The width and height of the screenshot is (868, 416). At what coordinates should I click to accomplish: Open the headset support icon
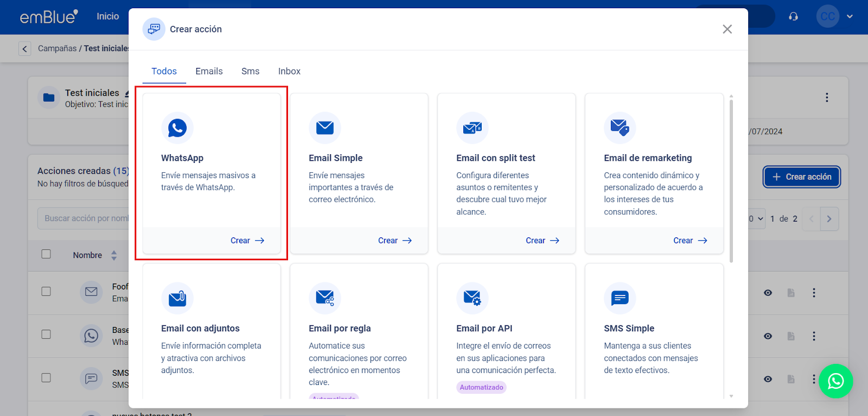[x=793, y=17]
